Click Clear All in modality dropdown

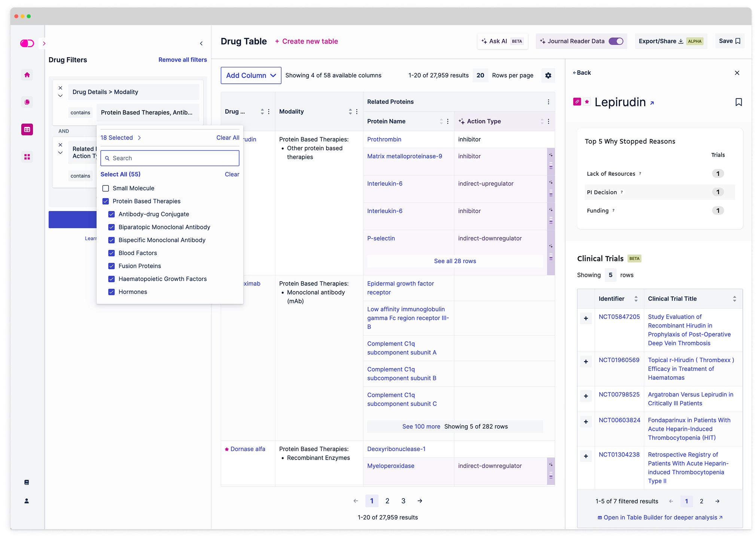click(x=228, y=138)
